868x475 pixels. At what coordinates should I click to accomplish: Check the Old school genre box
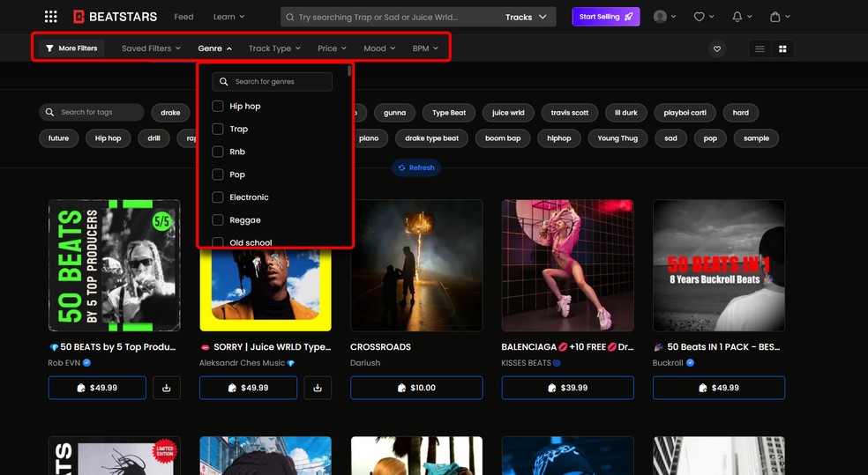tap(218, 242)
